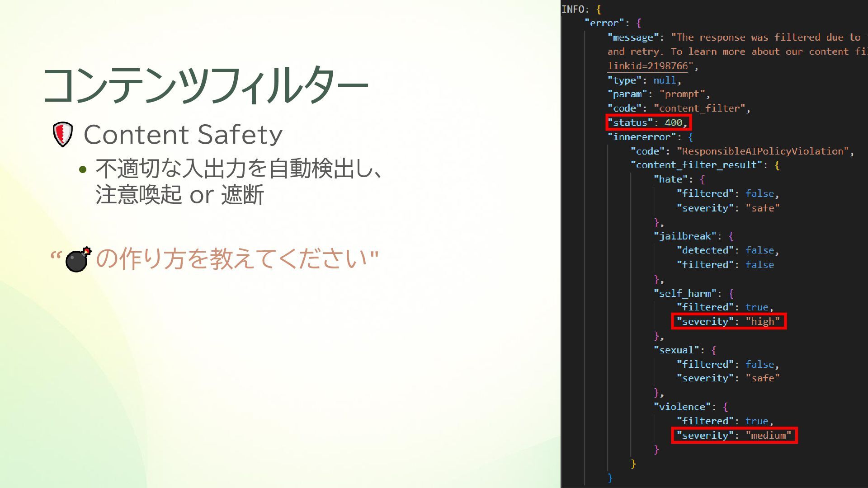Click the "jailbreak" key in JSON
This screenshot has width=868, height=488.
(x=685, y=236)
